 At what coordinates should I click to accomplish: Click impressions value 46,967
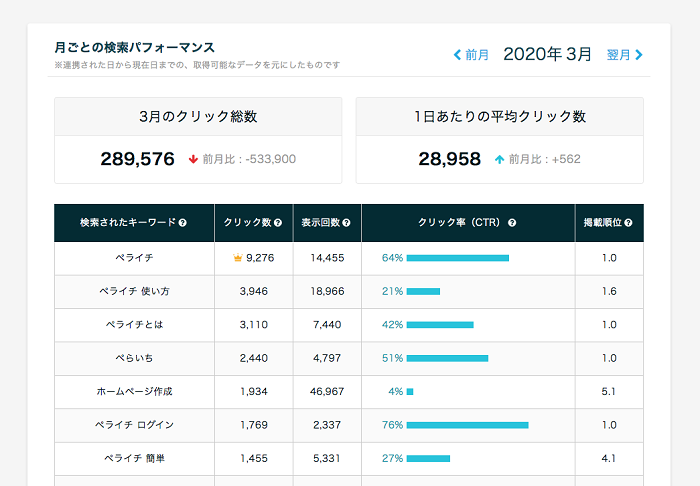tap(327, 392)
